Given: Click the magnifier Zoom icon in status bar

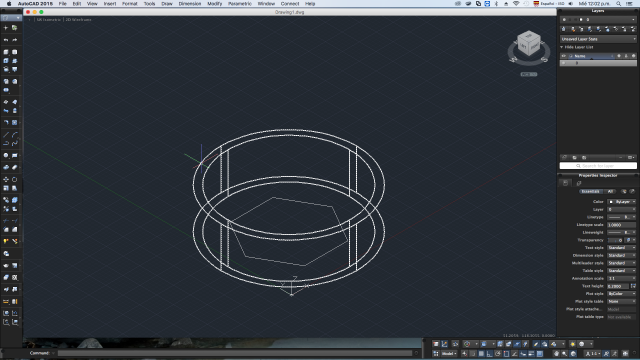Looking at the screenshot, I should [x=564, y=353].
